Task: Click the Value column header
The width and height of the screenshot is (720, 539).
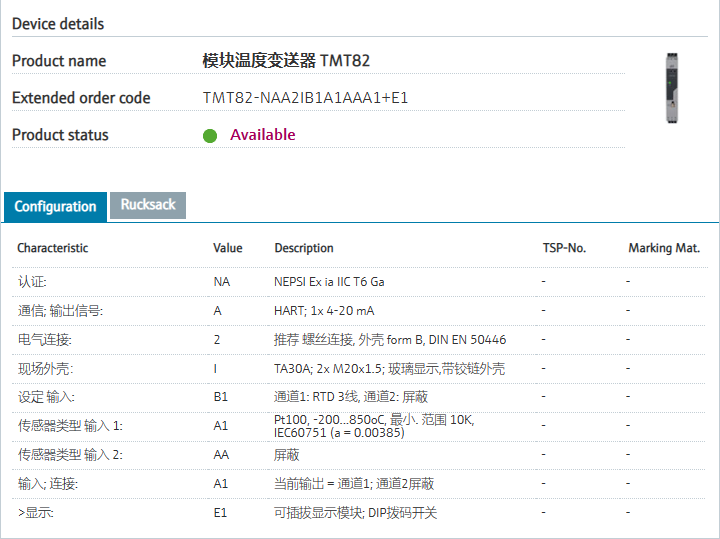Action: (227, 248)
